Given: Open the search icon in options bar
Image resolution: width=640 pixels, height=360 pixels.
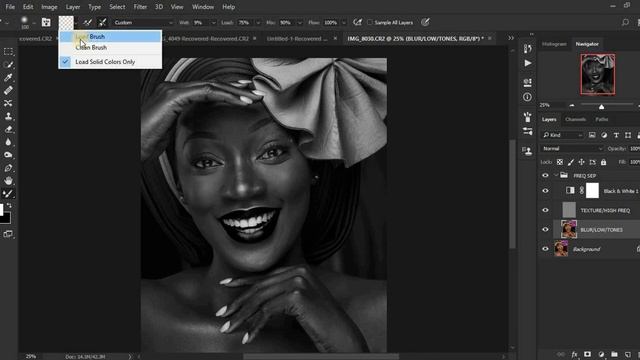Looking at the screenshot, I should point(625,22).
